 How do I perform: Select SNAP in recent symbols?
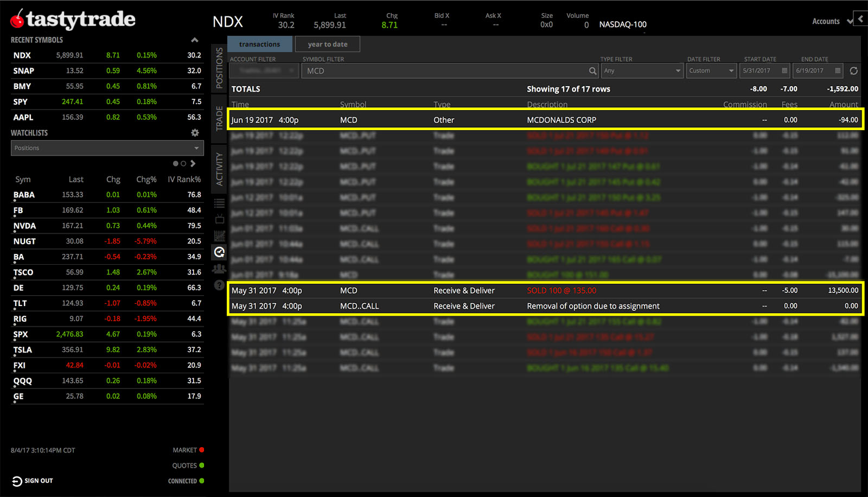point(107,71)
